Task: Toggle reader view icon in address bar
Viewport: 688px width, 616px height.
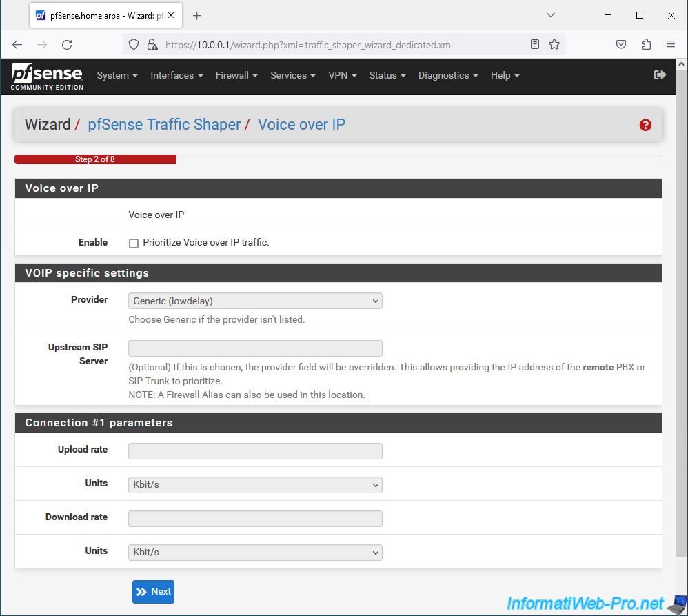Action: [534, 44]
